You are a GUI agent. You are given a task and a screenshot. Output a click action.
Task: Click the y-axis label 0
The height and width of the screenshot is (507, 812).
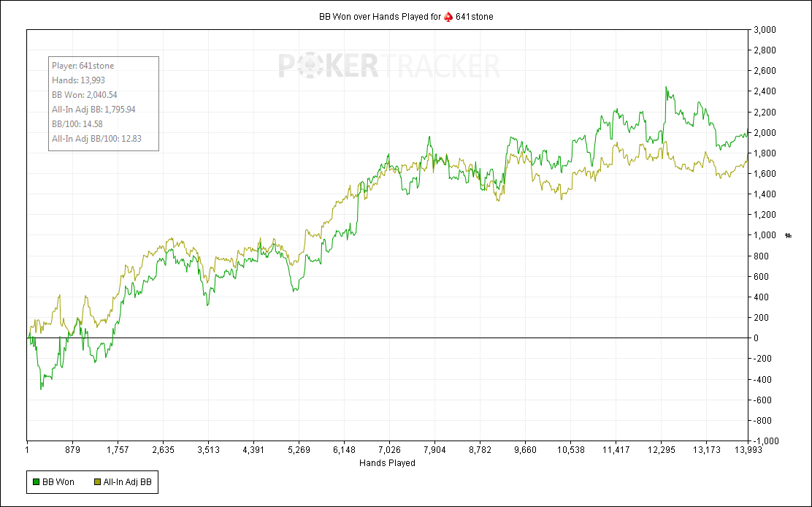click(x=757, y=338)
